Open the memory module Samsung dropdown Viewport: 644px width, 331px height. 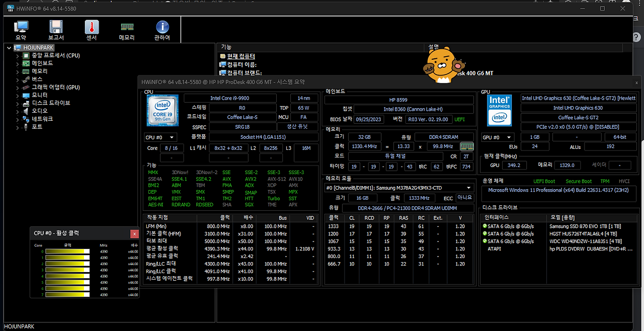399,188
